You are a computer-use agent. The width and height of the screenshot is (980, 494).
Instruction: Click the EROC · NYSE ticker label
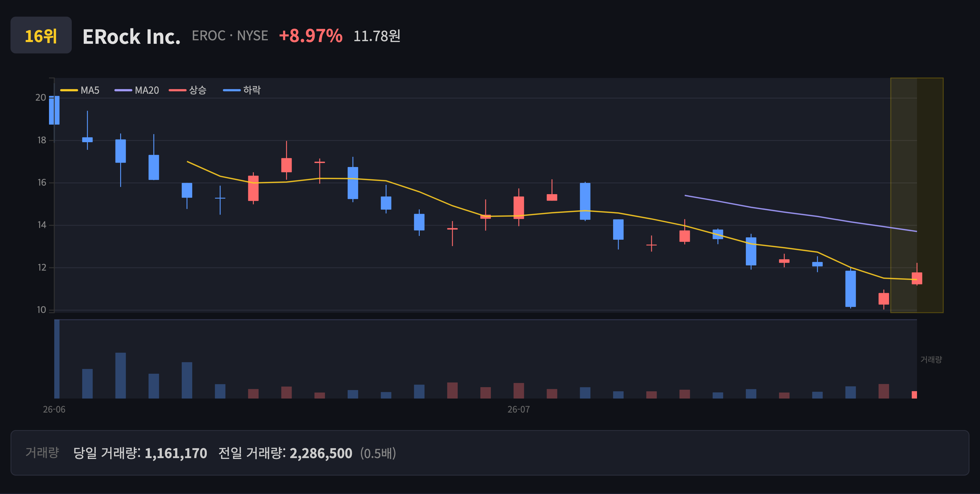[230, 36]
